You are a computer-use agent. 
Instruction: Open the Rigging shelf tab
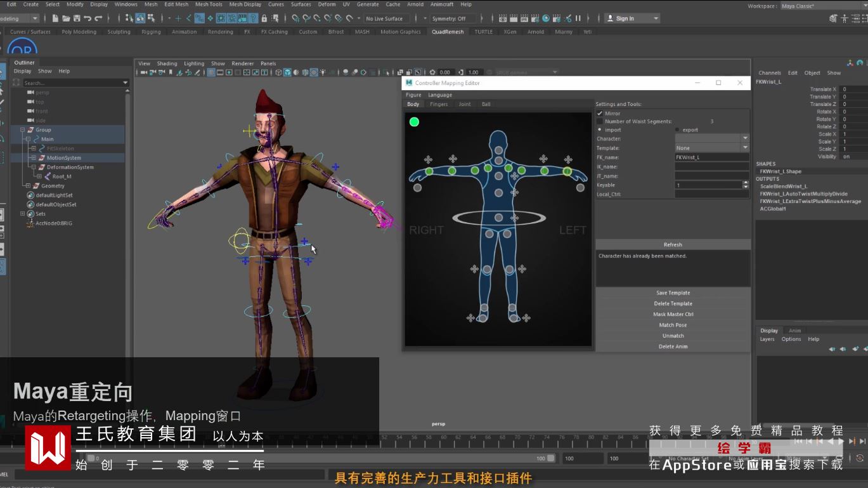pyautogui.click(x=151, y=32)
